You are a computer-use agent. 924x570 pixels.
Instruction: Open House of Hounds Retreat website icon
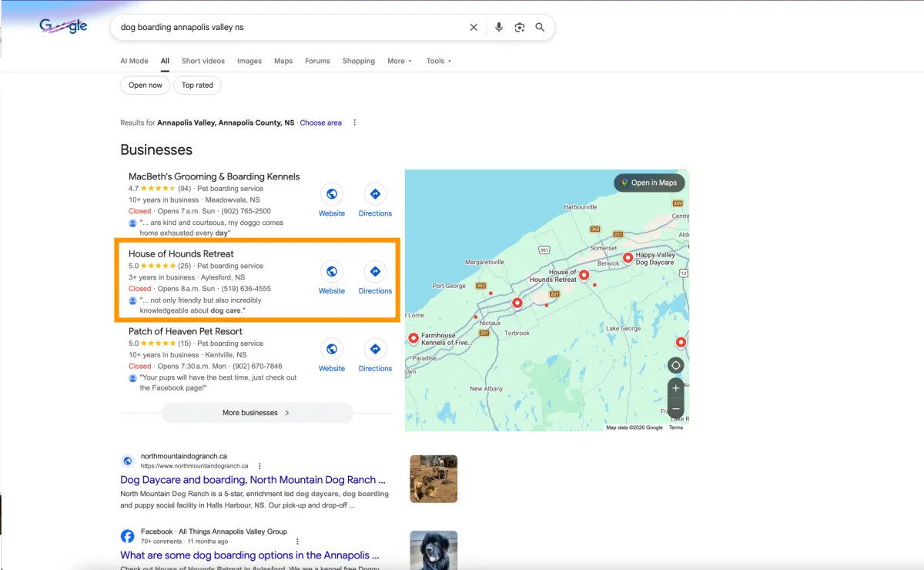pyautogui.click(x=332, y=271)
